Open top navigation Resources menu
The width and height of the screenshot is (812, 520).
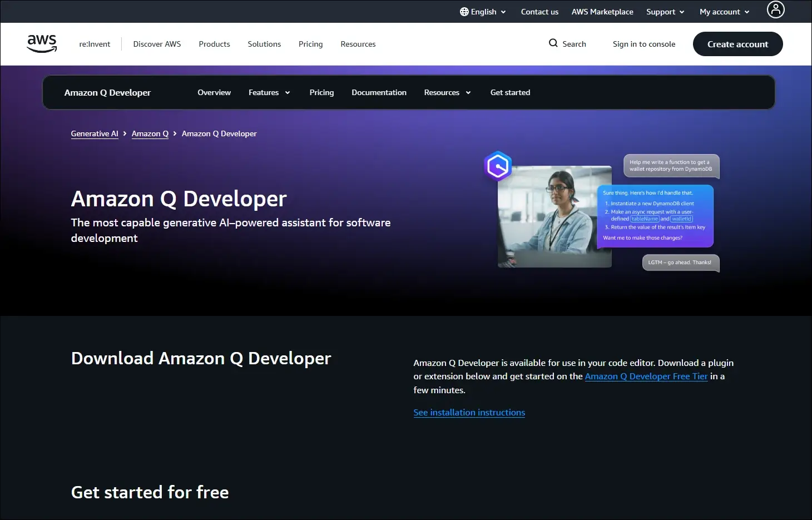(358, 44)
